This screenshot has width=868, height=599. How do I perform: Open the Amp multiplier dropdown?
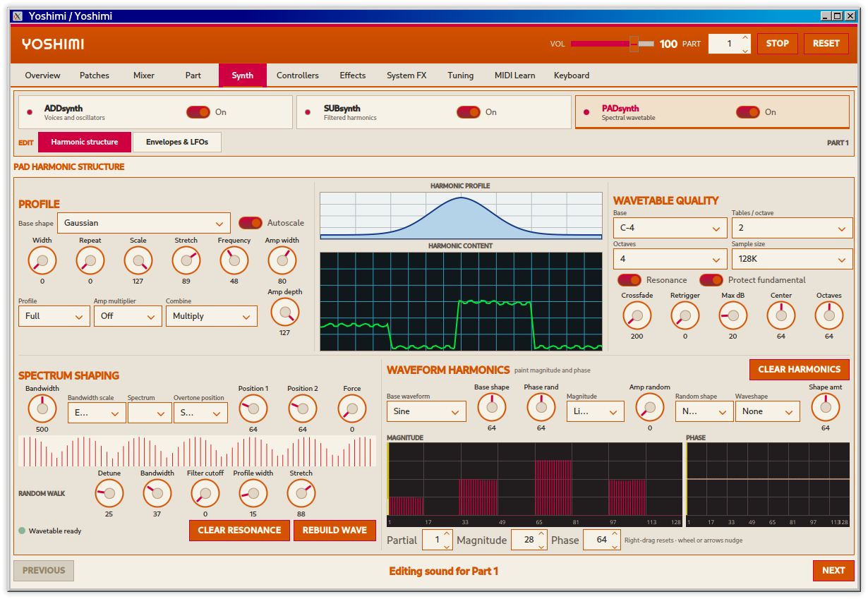[x=128, y=316]
